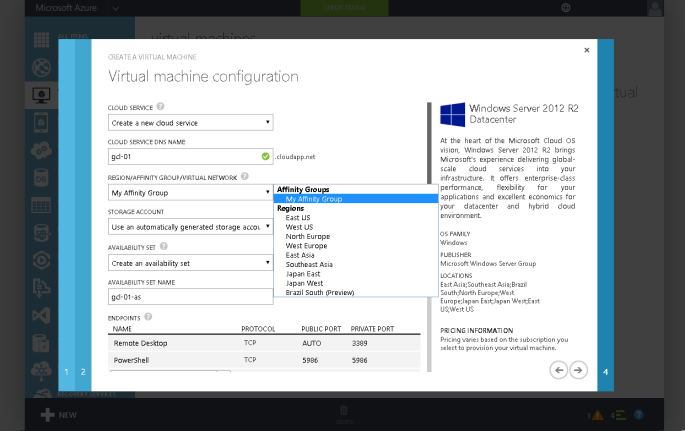Choose Japan West region from list

pyautogui.click(x=304, y=283)
